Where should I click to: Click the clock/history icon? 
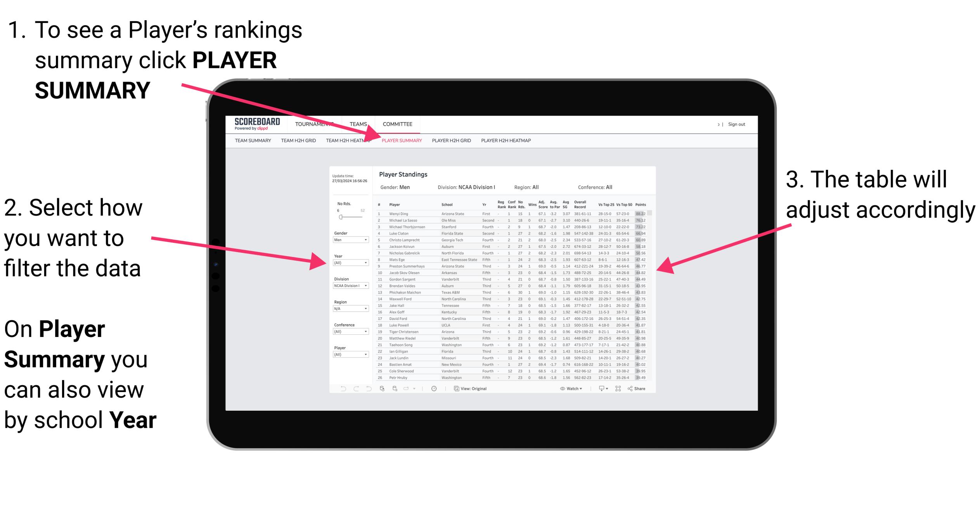click(x=433, y=388)
